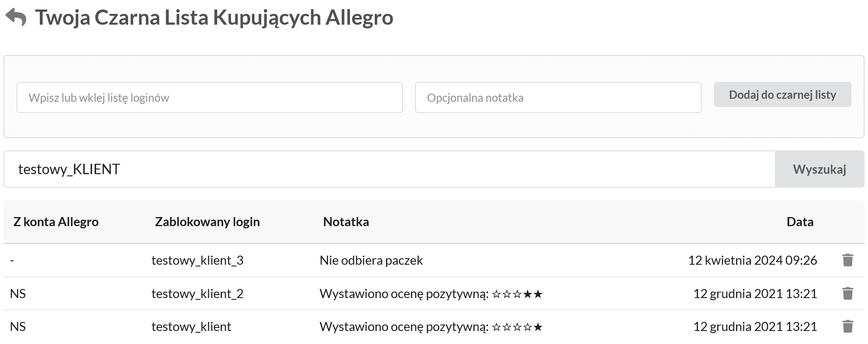
Task: Click the Wyszukaj button
Action: (820, 169)
